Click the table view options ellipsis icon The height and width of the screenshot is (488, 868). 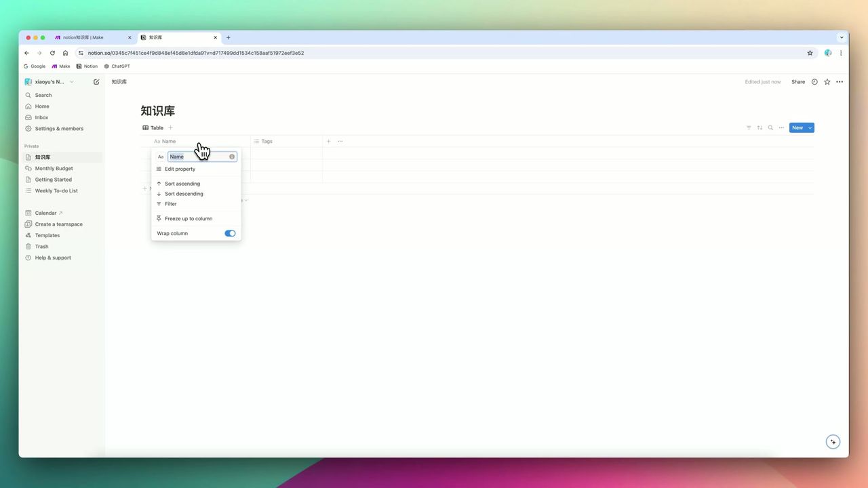[781, 127]
